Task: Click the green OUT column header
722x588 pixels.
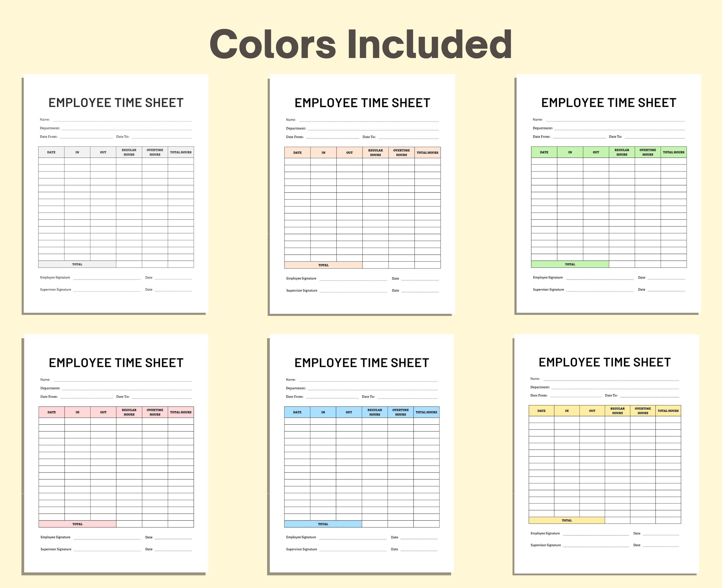Action: coord(596,152)
